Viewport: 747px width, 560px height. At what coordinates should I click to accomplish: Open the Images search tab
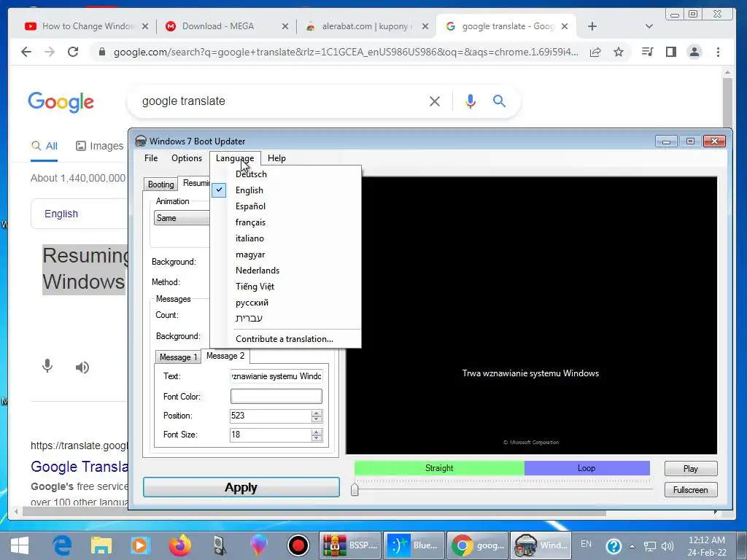99,146
